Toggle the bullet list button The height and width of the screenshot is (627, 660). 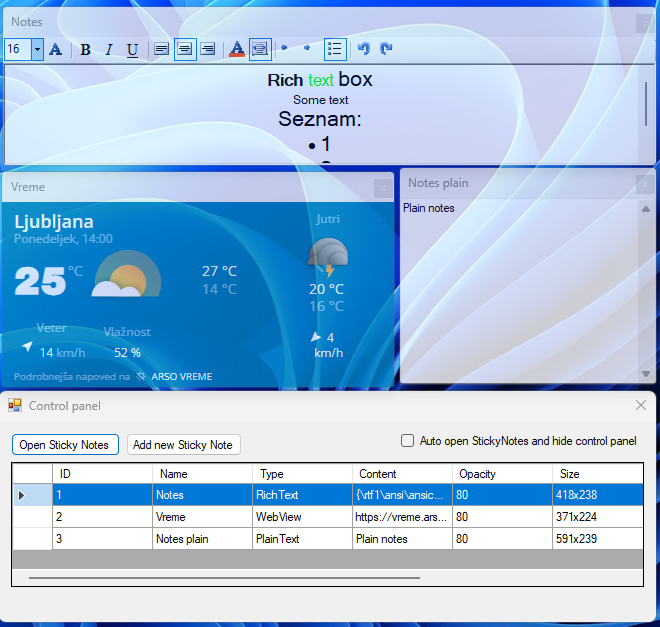coord(335,49)
